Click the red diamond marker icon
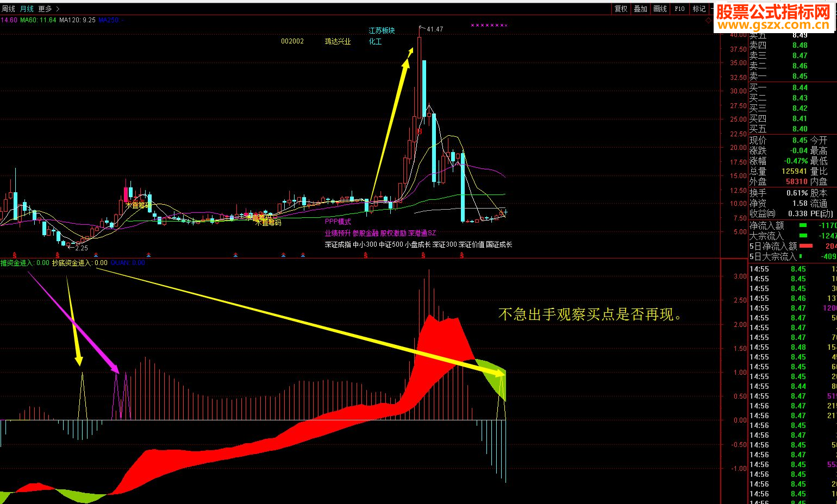This screenshot has height=504, width=837. [709, 20]
